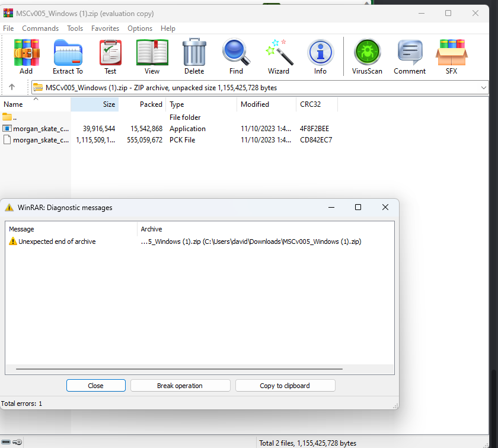
Task: Go up one folder level arrow
Action: (12, 87)
